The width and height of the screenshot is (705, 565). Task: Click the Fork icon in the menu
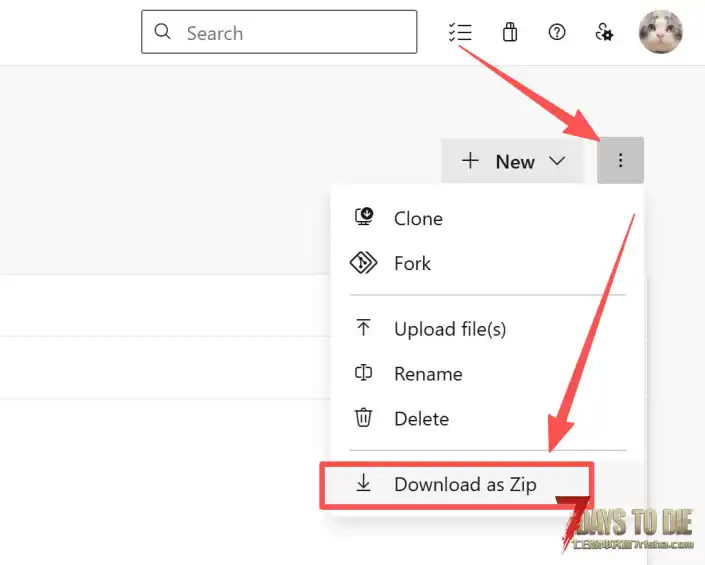pos(363,263)
